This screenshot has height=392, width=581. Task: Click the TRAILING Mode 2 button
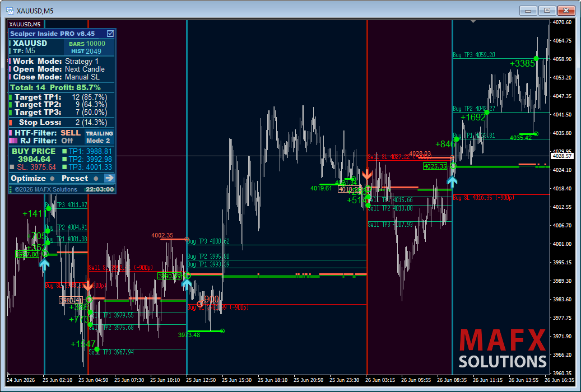99,137
